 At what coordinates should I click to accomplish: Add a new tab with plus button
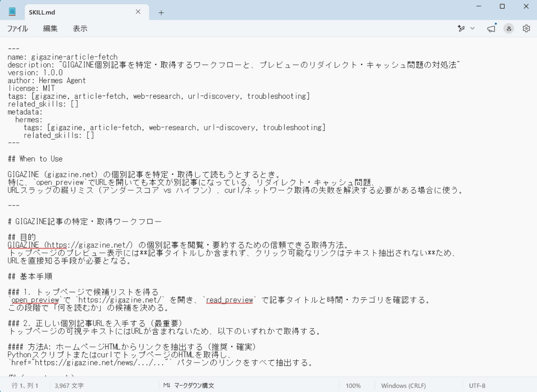pos(161,13)
